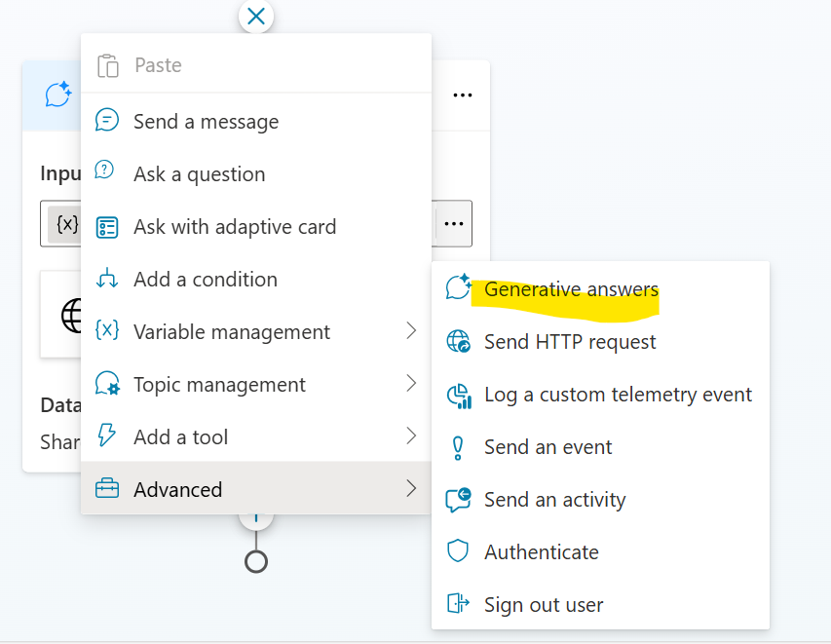Click the Send a message speech bubble icon
The width and height of the screenshot is (831, 644).
point(106,121)
